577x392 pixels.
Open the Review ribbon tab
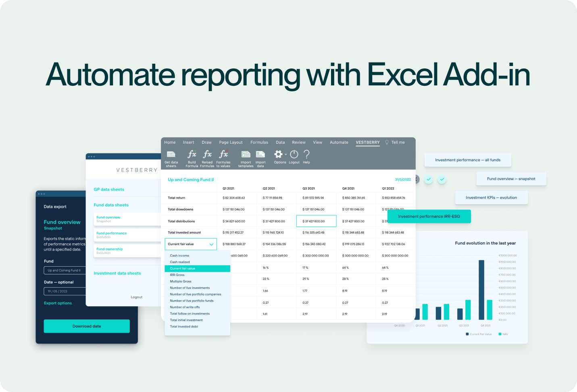coord(299,142)
